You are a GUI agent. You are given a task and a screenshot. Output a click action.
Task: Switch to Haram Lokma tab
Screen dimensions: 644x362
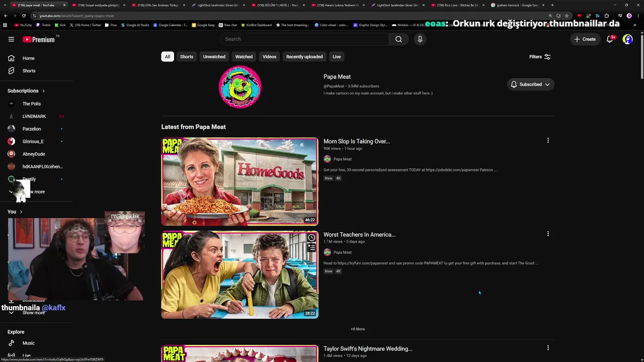click(337, 5)
